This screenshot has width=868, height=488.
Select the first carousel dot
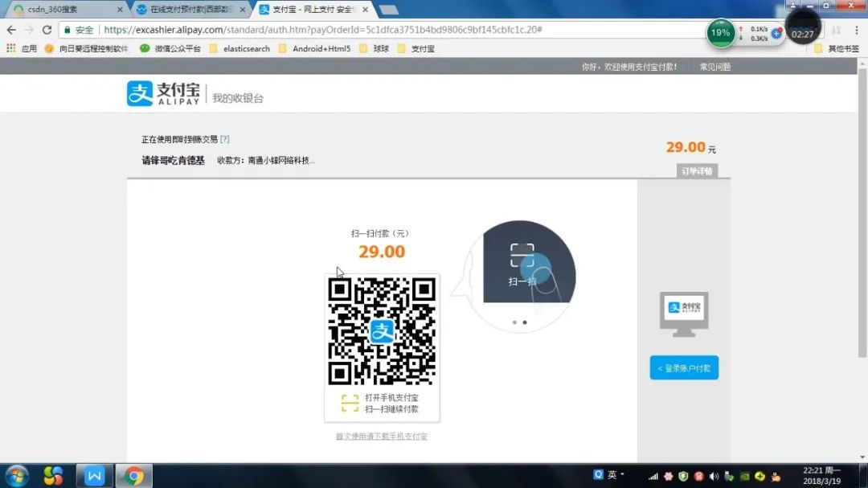pos(514,322)
